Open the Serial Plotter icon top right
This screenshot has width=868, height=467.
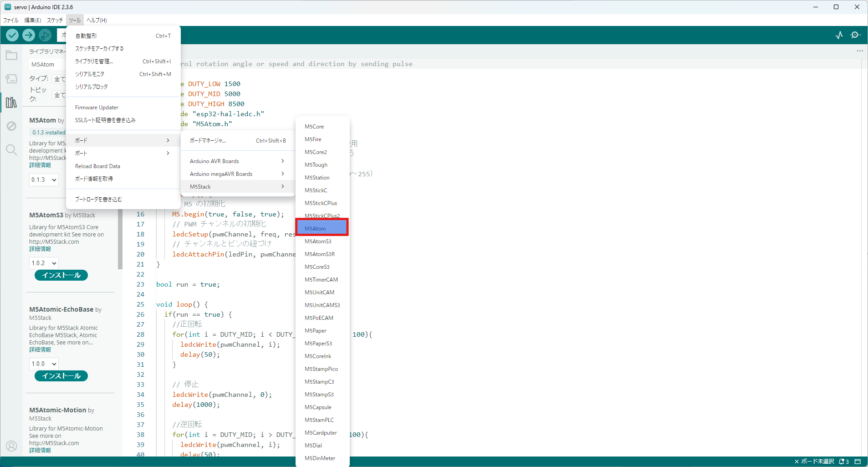pos(839,35)
